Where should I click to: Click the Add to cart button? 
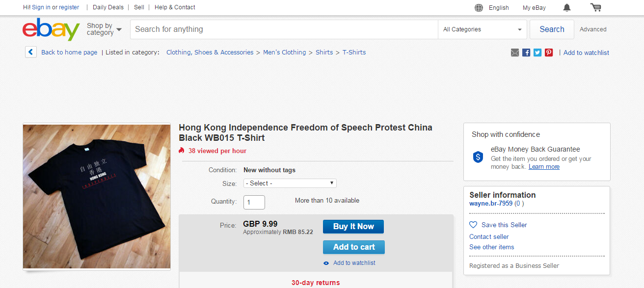point(354,247)
